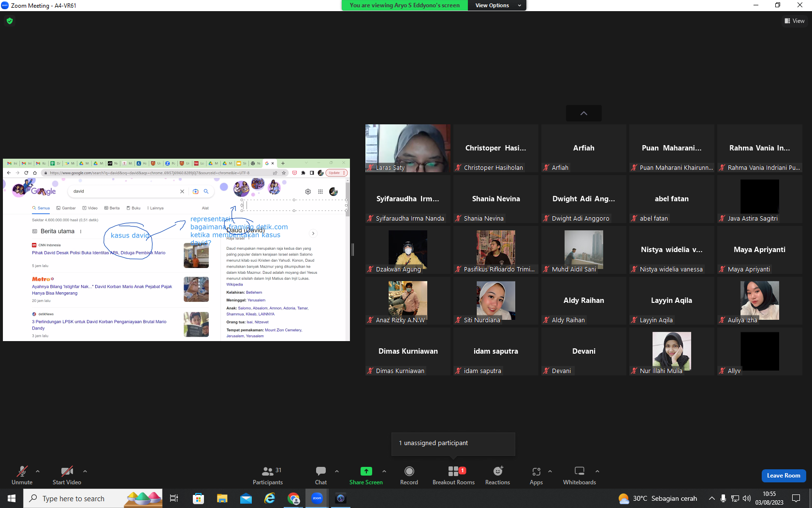
Task: Click the green encryption shield icon
Action: (10, 21)
